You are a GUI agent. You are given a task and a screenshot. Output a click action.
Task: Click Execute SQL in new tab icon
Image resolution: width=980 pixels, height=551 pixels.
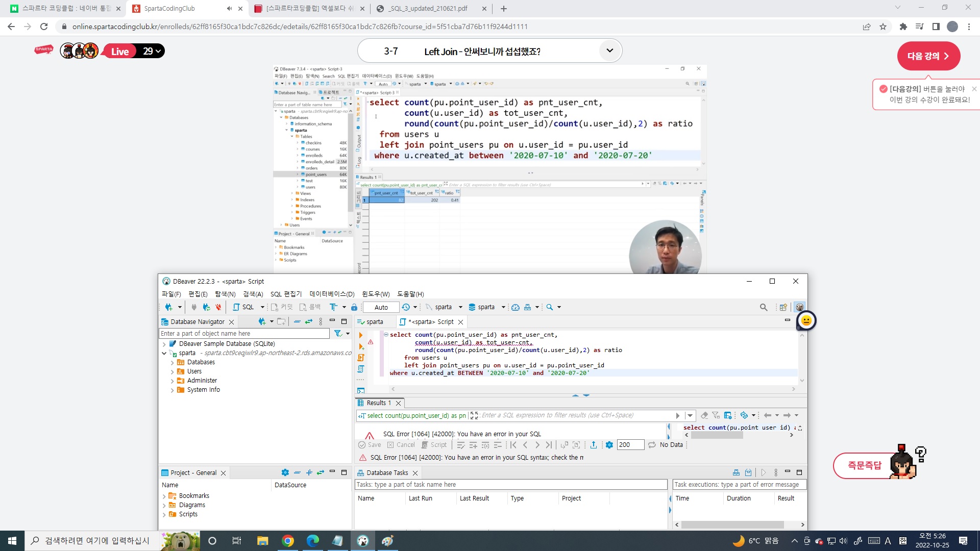point(361,346)
